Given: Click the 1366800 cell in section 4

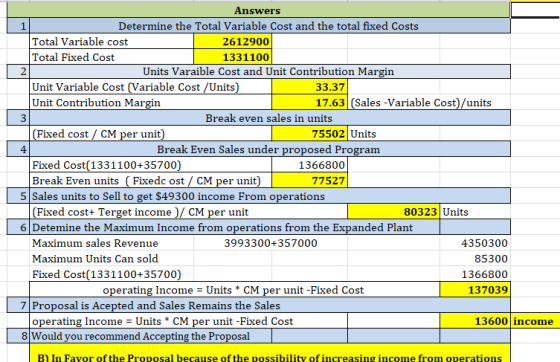Looking at the screenshot, I should [309, 165].
